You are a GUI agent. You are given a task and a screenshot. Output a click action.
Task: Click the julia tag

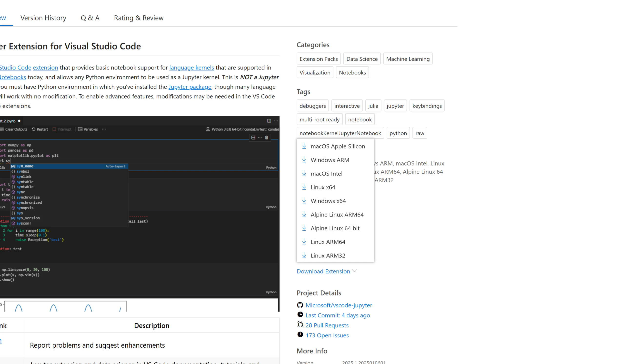(373, 106)
